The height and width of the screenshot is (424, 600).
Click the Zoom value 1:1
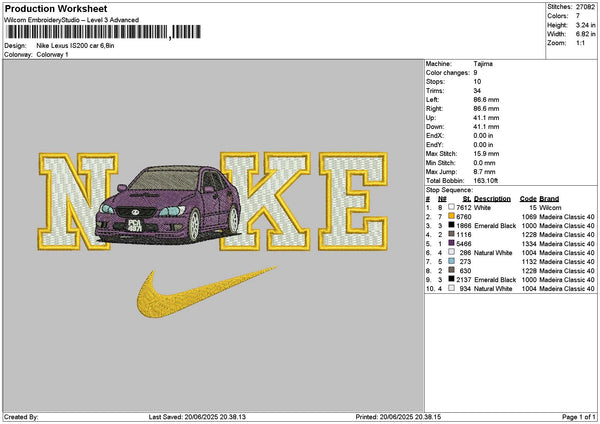pos(580,43)
